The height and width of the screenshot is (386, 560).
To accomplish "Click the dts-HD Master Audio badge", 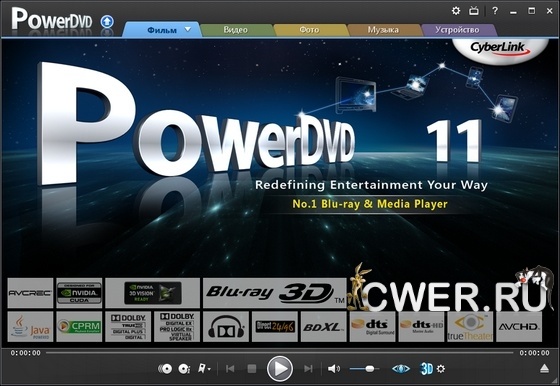I will (421, 327).
